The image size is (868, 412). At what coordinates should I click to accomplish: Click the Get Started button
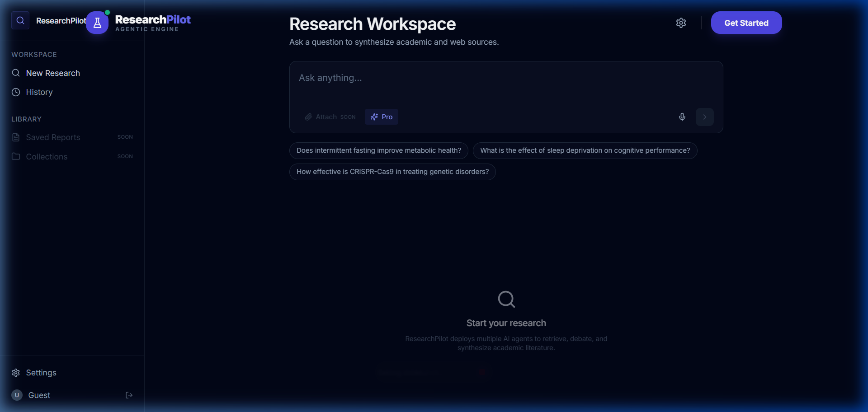(x=746, y=23)
